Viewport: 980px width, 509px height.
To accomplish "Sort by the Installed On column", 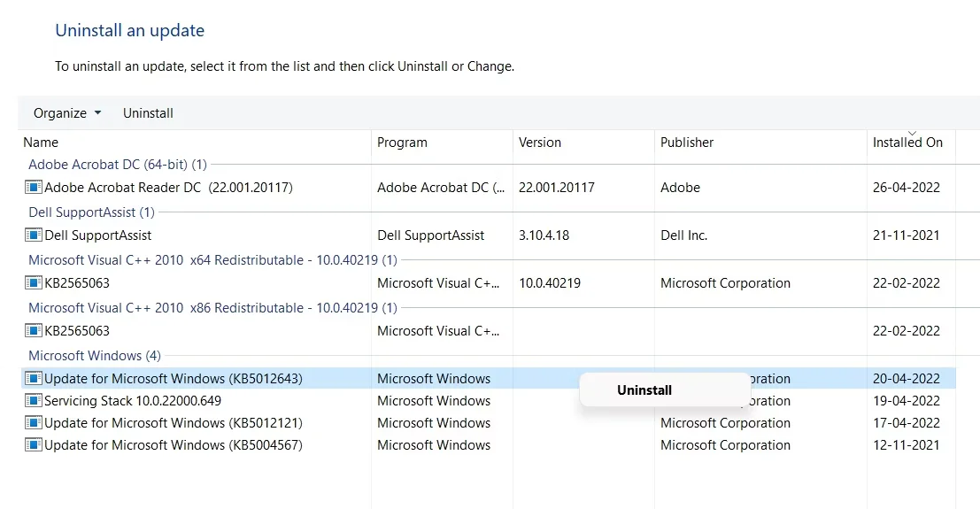I will pyautogui.click(x=907, y=143).
